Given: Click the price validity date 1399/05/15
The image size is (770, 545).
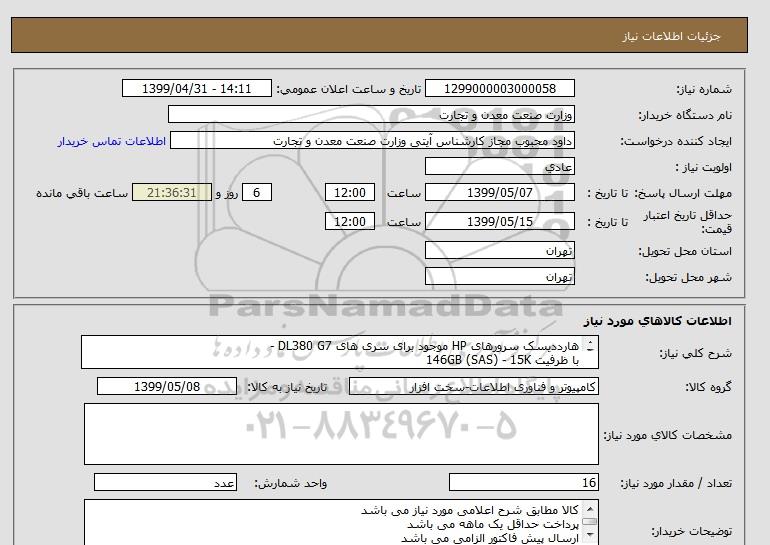Looking at the screenshot, I should tap(499, 221).
